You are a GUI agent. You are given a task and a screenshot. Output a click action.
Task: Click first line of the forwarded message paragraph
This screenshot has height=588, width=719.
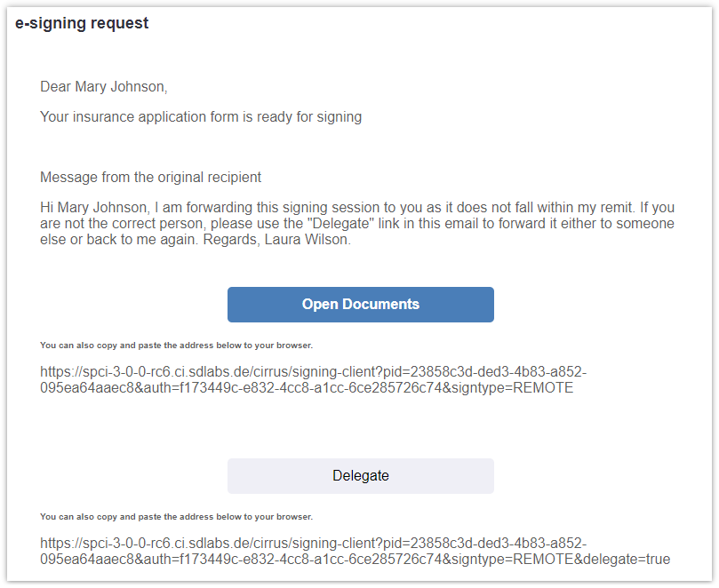click(x=356, y=207)
